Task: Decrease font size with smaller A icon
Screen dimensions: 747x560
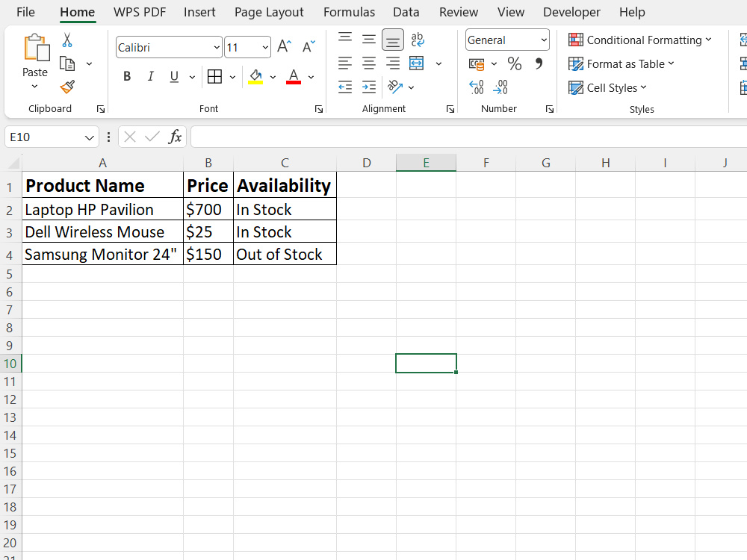Action: (309, 46)
